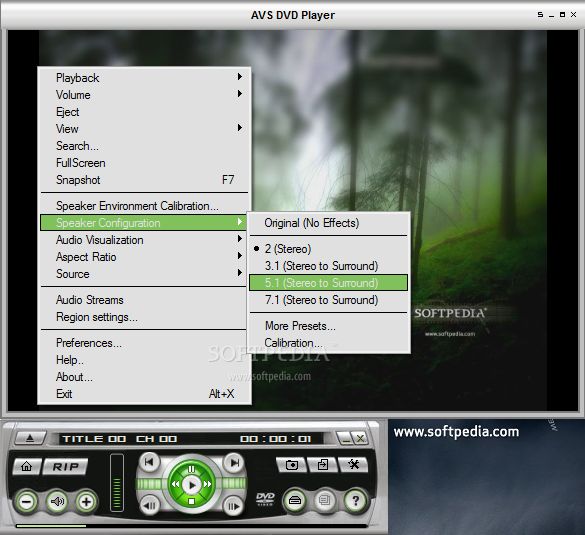
Task: Expand Speaker Configuration submenu
Action: coord(144,223)
